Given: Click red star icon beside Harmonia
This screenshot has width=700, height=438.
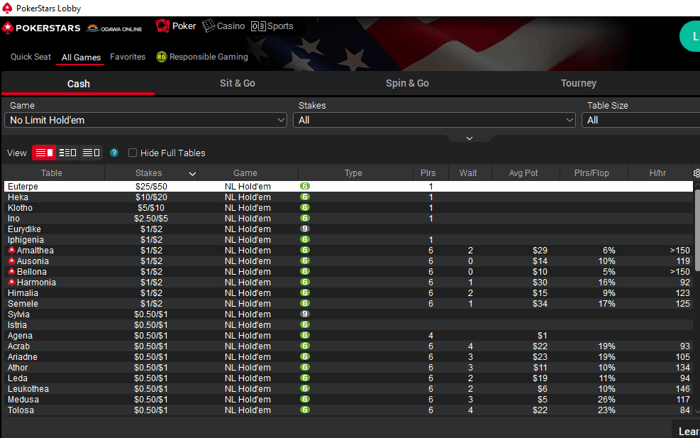Looking at the screenshot, I should pyautogui.click(x=12, y=283).
